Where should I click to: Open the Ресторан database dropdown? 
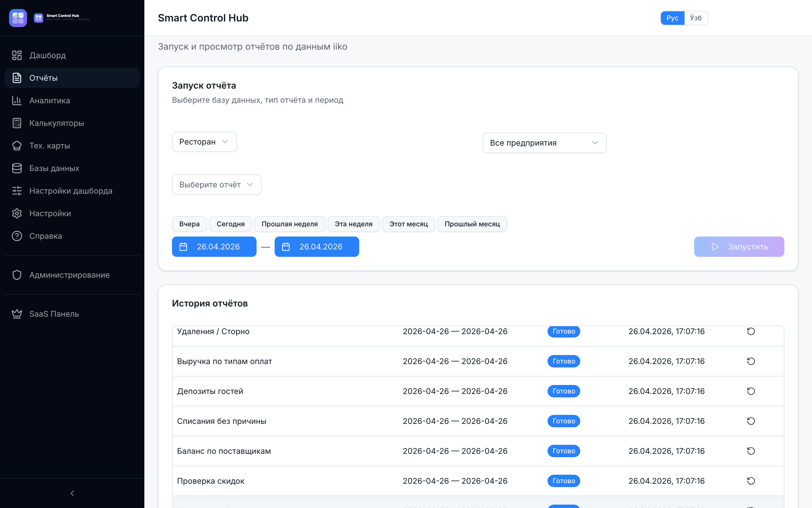[x=204, y=142]
